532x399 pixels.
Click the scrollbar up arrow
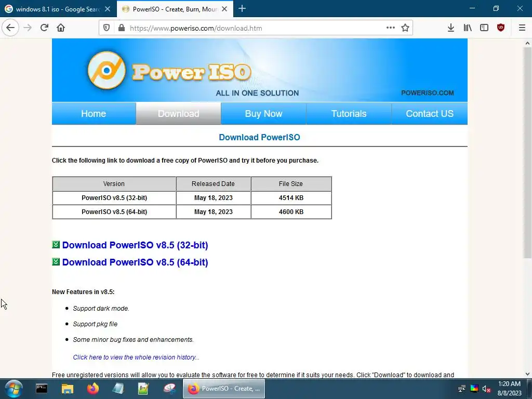(x=527, y=43)
